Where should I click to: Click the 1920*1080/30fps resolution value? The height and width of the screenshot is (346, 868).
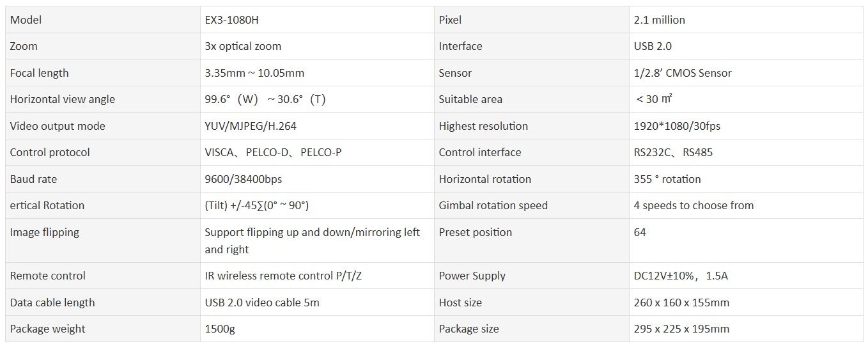677,126
